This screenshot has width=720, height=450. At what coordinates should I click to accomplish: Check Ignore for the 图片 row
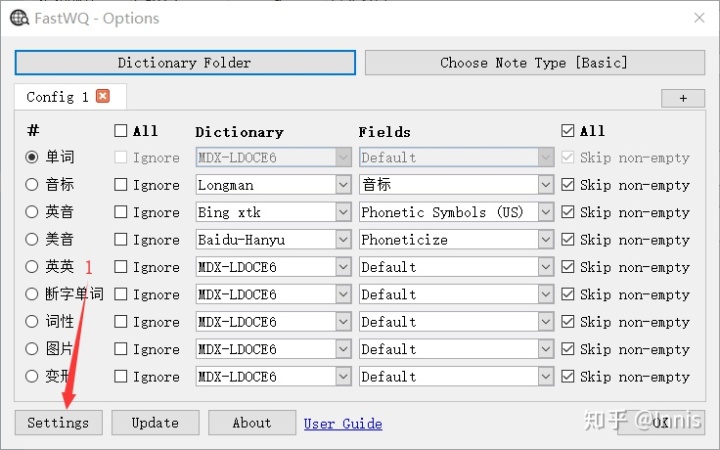(x=120, y=349)
